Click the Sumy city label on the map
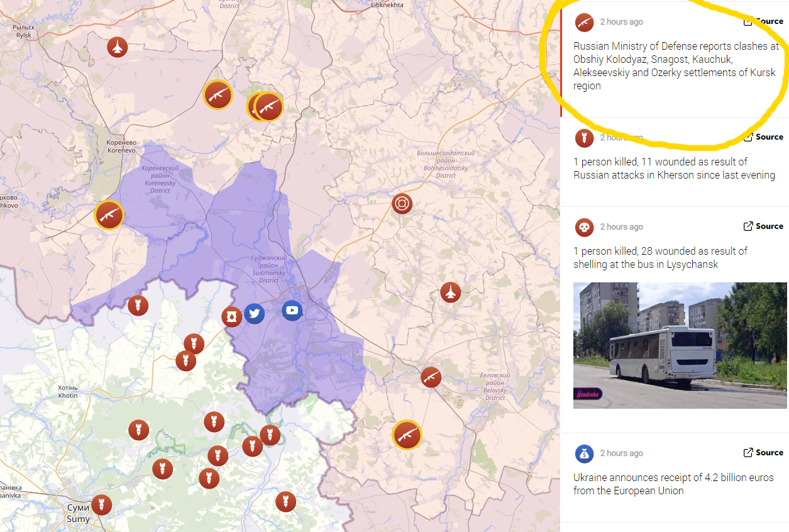The height and width of the screenshot is (532, 789). [x=78, y=513]
